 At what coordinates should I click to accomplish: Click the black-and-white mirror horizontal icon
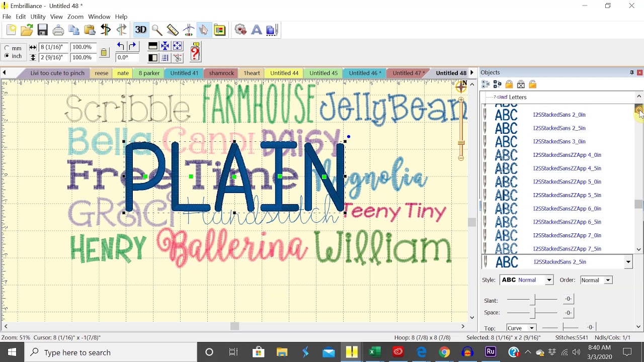click(x=152, y=58)
